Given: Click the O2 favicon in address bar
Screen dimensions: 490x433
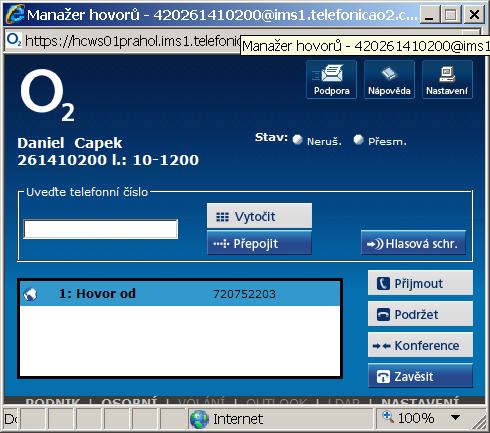Looking at the screenshot, I should click(x=14, y=40).
